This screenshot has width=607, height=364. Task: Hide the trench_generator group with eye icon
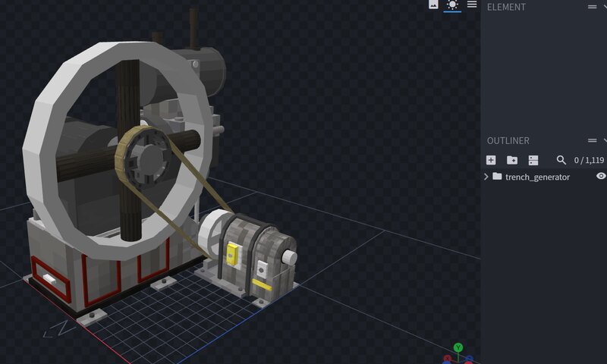601,176
